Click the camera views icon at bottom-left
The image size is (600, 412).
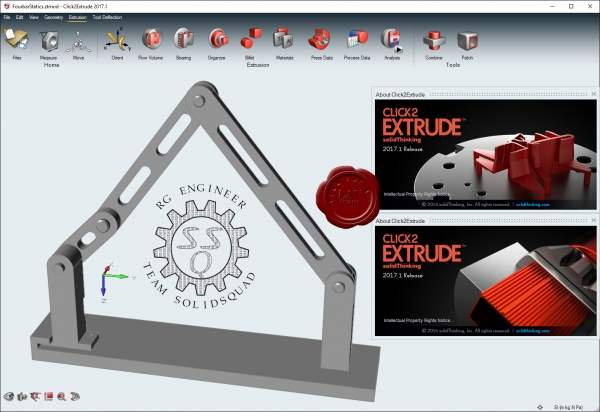pos(22,396)
